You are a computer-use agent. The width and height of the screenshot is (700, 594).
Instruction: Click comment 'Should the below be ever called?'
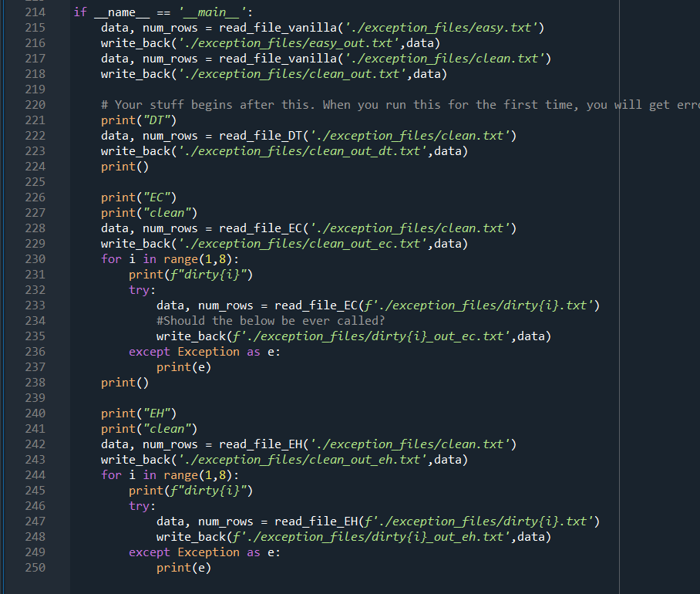point(271,321)
